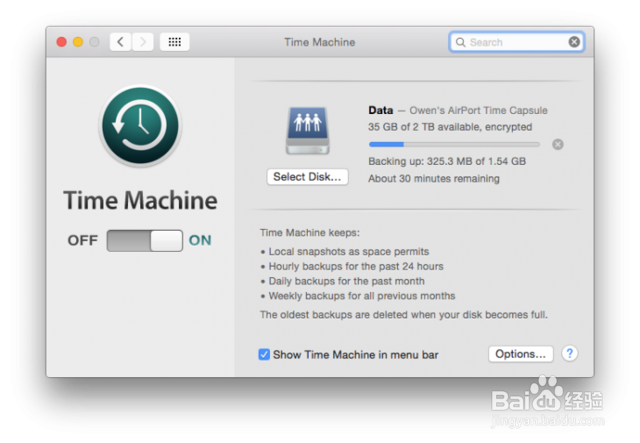Click the 'Time Machine keeps:' heading
This screenshot has width=640, height=443.
(x=310, y=233)
